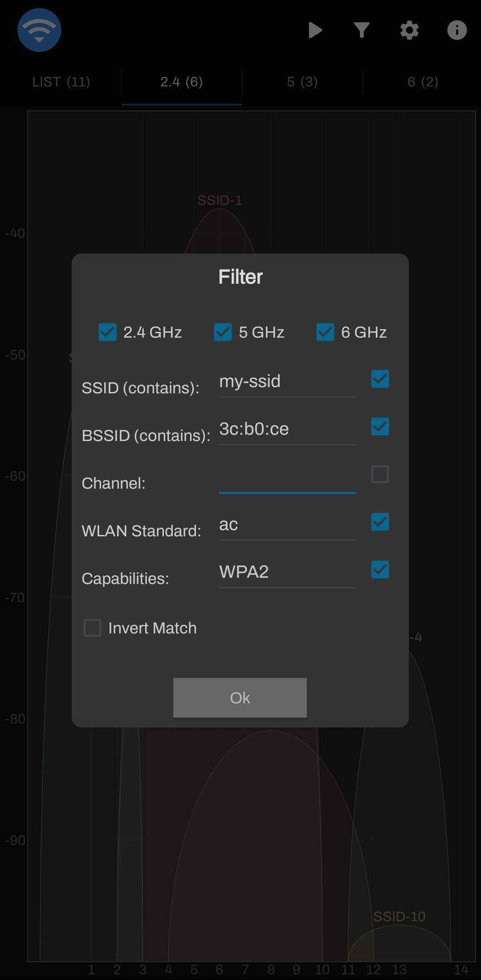Screen dimensions: 481x980
Task: Switch to the LIST (11) tab
Action: (61, 82)
